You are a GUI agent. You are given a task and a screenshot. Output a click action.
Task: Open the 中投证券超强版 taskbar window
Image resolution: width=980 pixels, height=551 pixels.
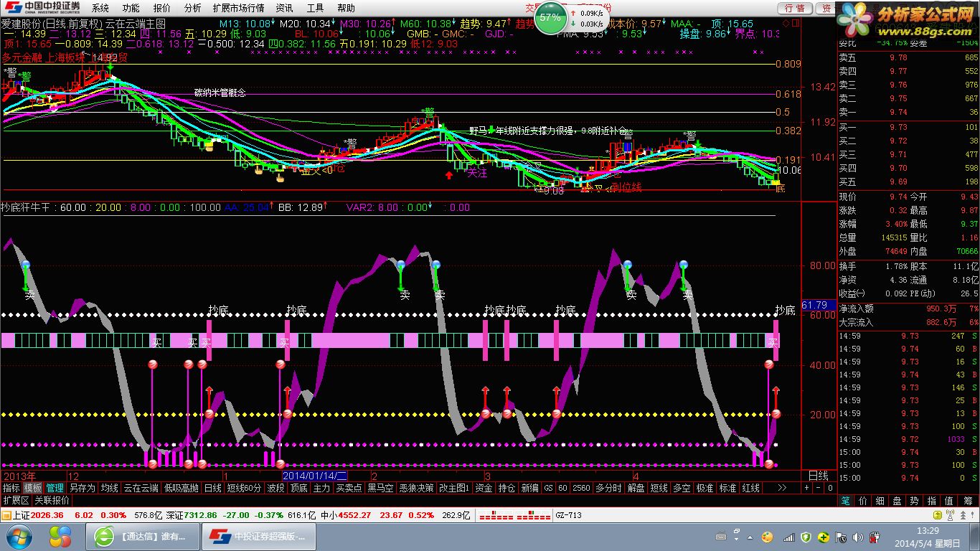coord(259,537)
